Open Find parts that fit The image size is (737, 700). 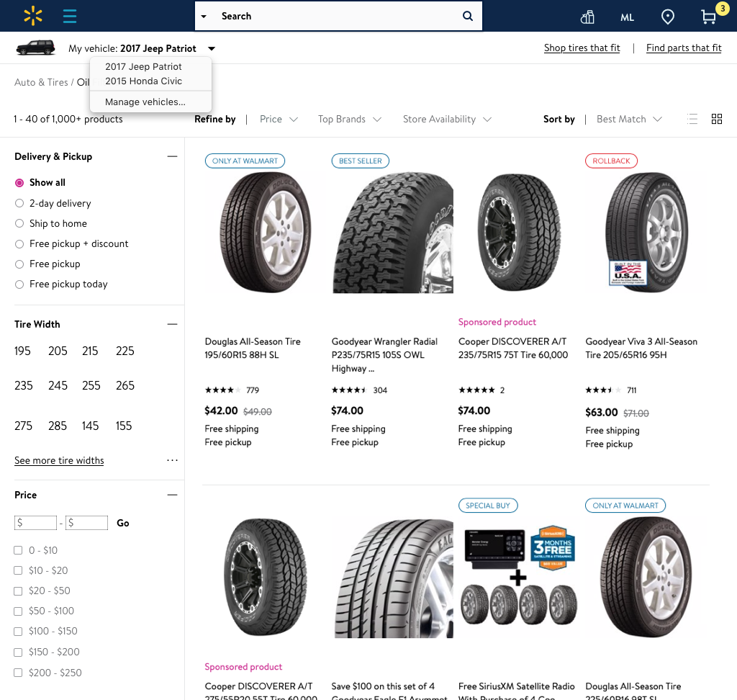684,48
